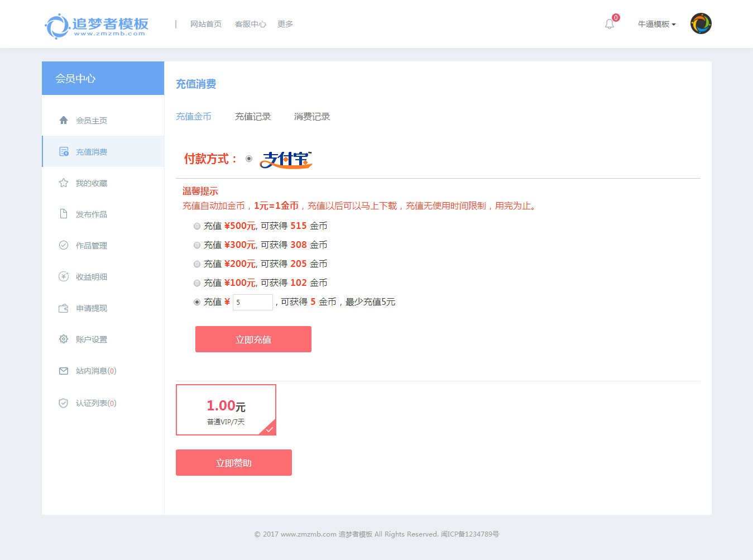Open the 更多 menu in top navigation
This screenshot has height=560, width=753.
click(x=285, y=24)
